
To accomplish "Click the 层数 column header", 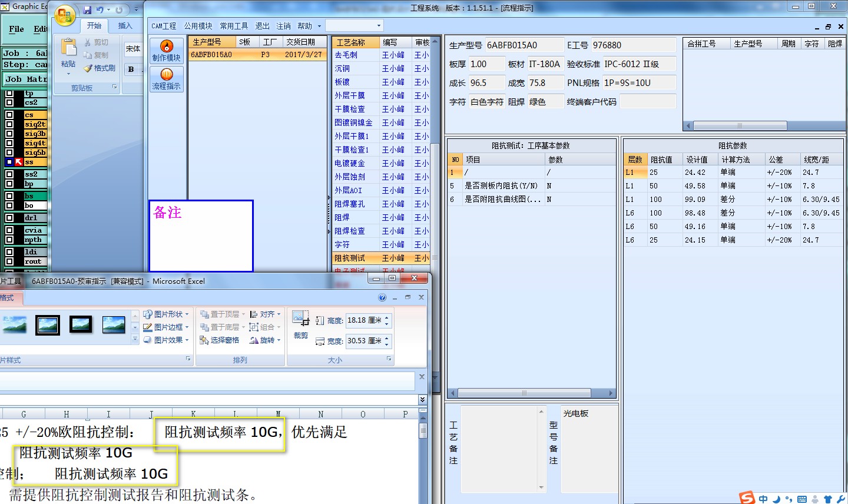I will tap(635, 160).
